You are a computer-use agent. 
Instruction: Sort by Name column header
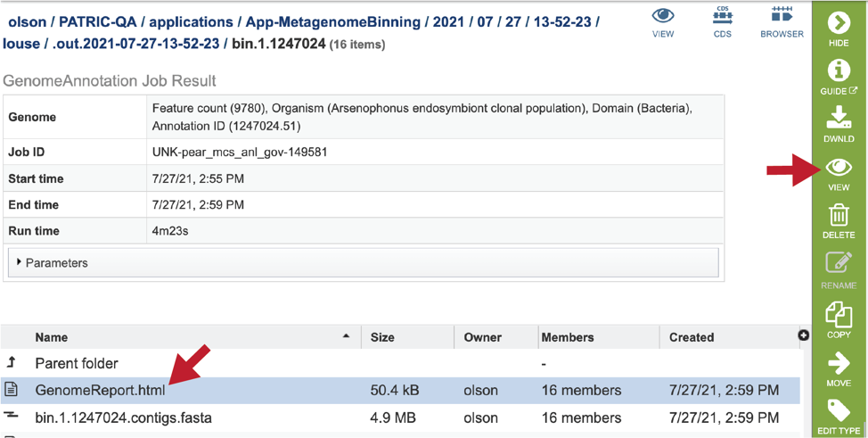[x=52, y=337]
